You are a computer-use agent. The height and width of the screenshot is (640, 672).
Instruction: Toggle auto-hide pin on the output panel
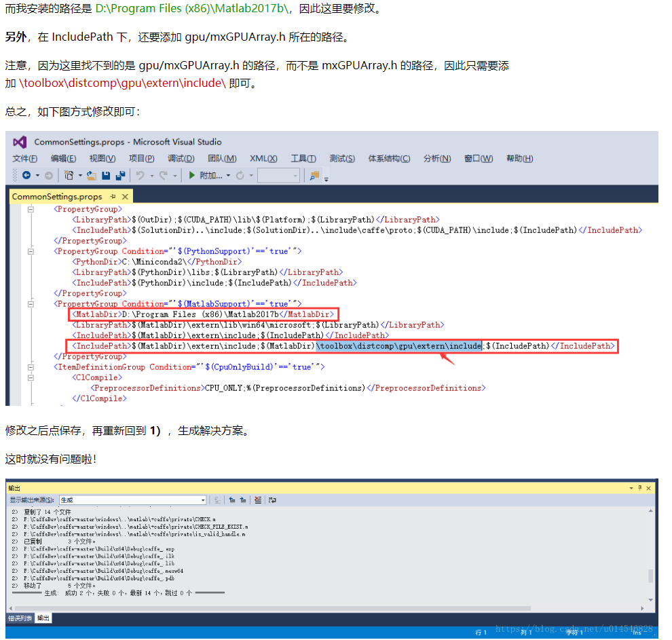click(639, 488)
